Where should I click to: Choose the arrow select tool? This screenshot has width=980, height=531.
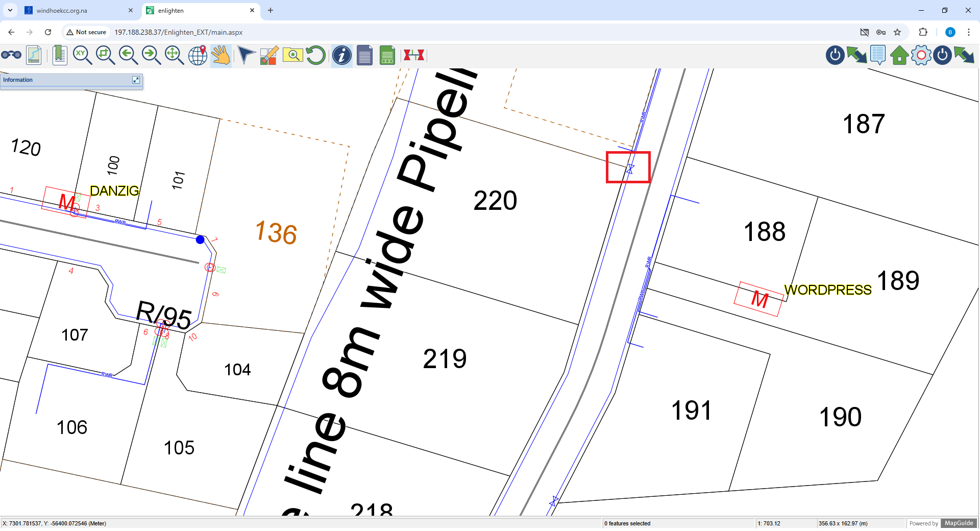[246, 55]
